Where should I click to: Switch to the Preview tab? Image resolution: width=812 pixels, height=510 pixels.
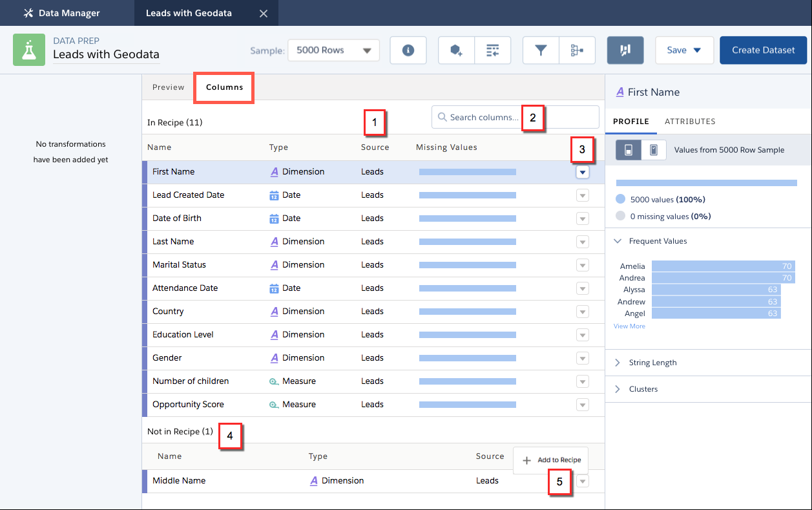[x=169, y=87]
